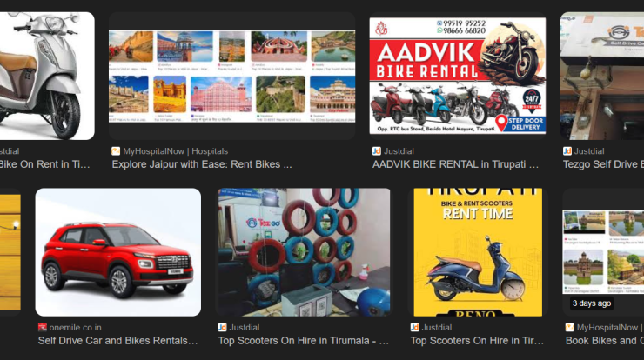Click the MyHospitalNow favicon above Explore Jaipur
The image size is (644, 360).
(116, 151)
